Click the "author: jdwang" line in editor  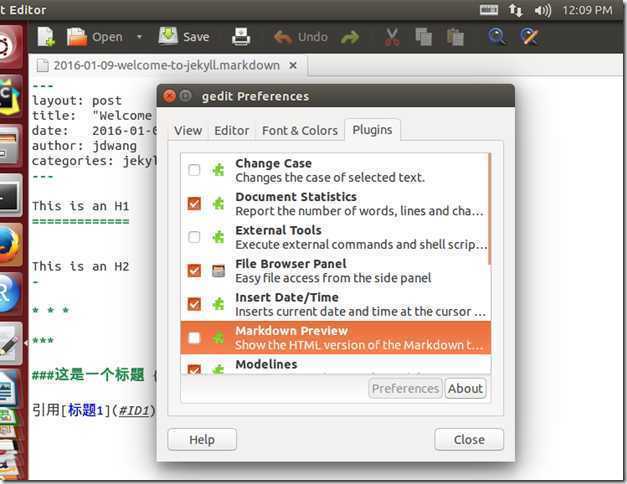click(84, 146)
